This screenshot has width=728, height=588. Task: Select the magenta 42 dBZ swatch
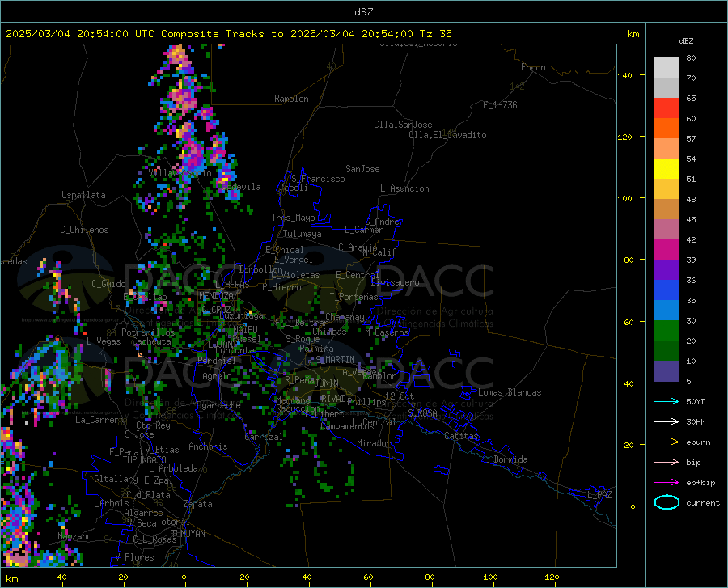tap(667, 250)
